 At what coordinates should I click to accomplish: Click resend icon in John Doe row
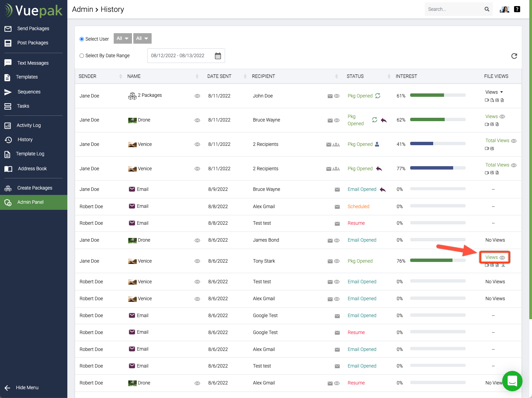378,96
